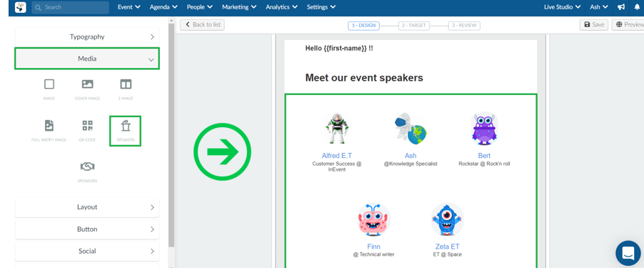Open the notifications bell icon
Viewport: 644px width, 268px height.
coord(637,7)
